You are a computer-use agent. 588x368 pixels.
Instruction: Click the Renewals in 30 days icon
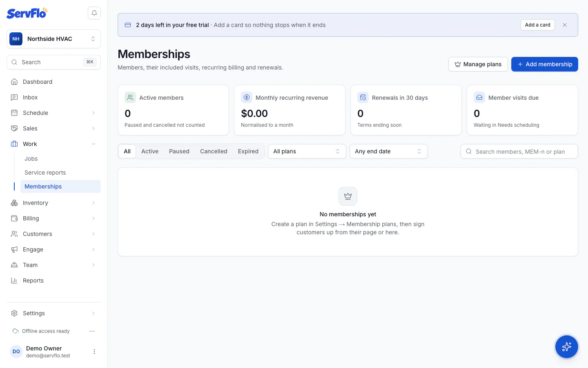pyautogui.click(x=363, y=97)
